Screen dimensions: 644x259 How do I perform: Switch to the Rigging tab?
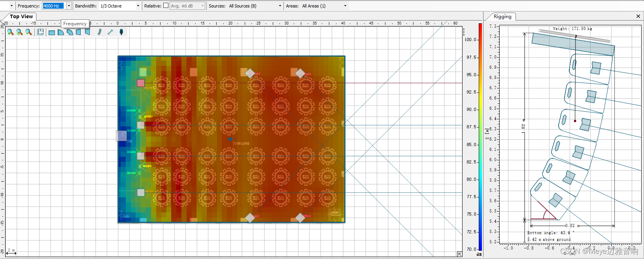tap(502, 17)
